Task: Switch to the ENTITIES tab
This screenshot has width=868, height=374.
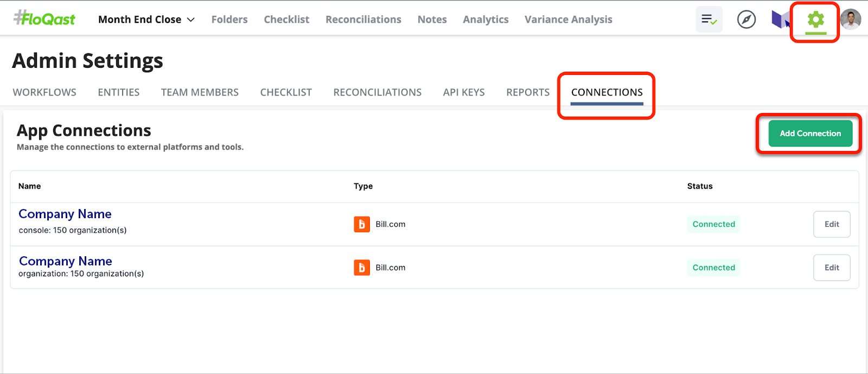Action: [x=119, y=92]
